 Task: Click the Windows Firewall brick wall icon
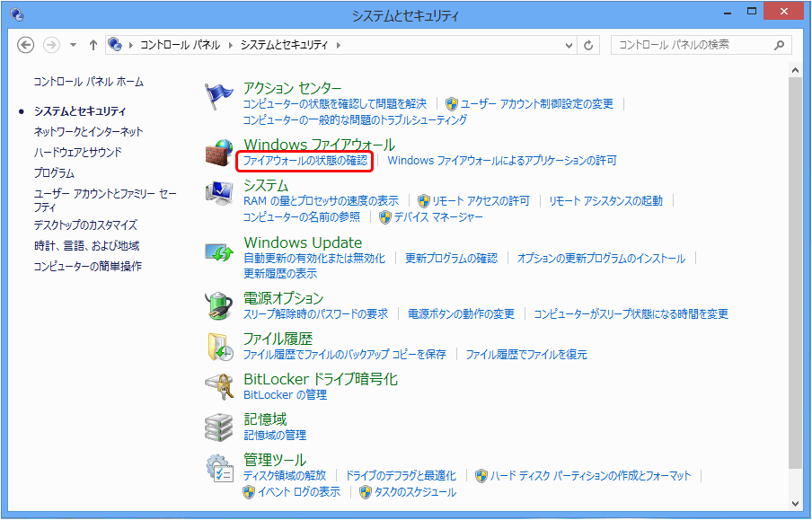[x=219, y=152]
